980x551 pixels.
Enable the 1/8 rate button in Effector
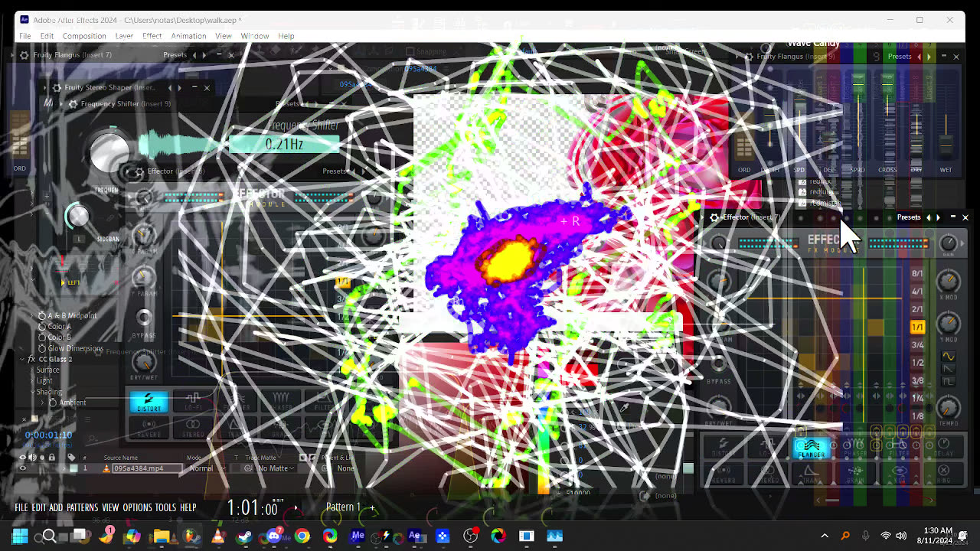(x=917, y=416)
